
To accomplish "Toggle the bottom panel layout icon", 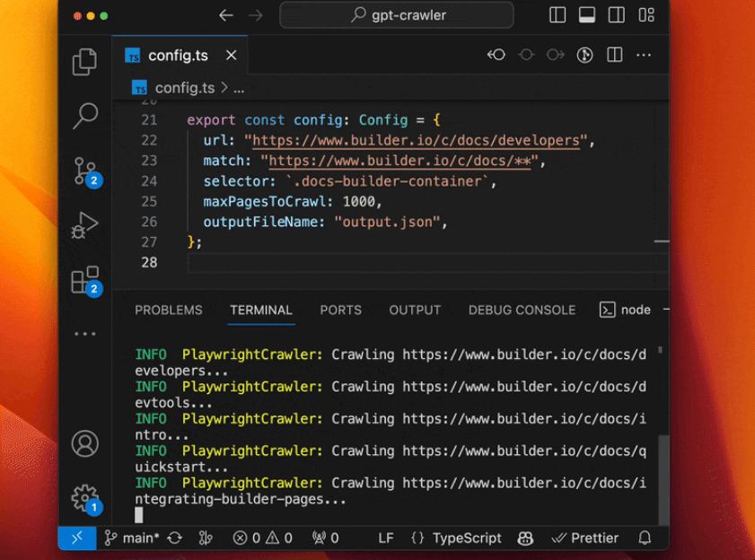I will pos(586,15).
